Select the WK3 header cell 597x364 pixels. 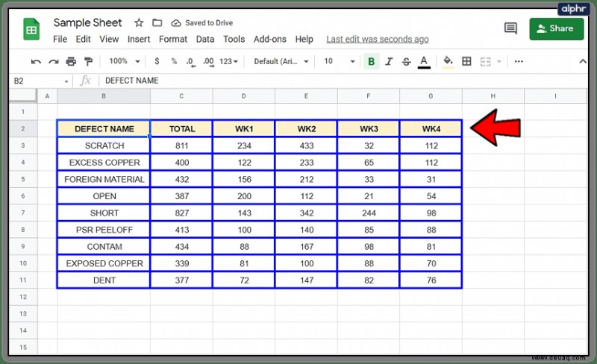pyautogui.click(x=369, y=129)
